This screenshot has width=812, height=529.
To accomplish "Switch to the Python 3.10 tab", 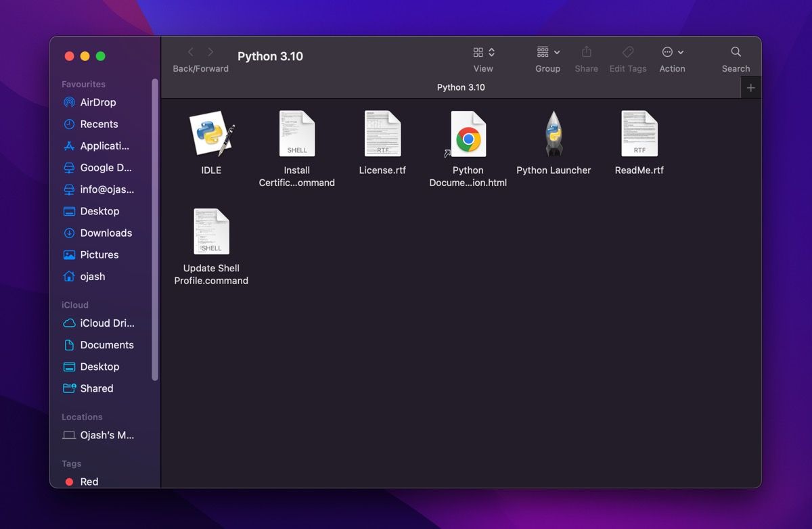I will (x=461, y=87).
